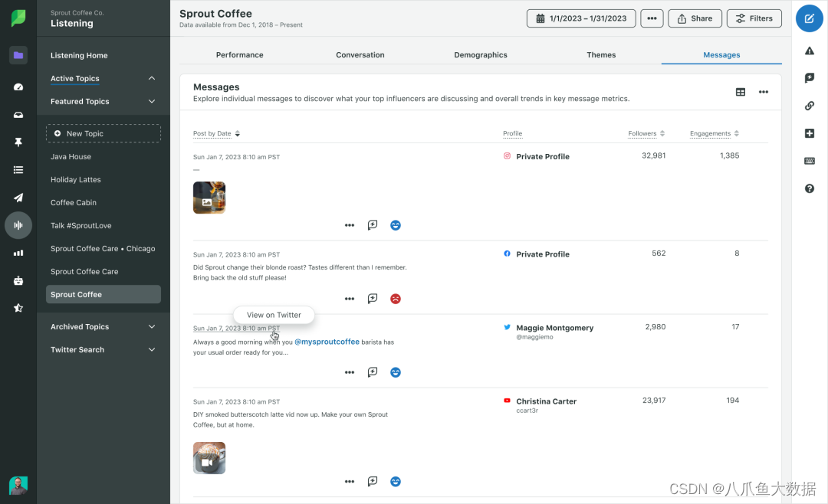Sort messages by Post by Date
The height and width of the screenshot is (504, 828).
[216, 133]
